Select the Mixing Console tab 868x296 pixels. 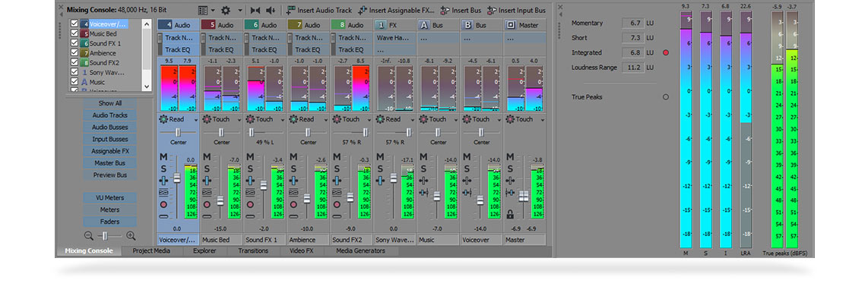tap(89, 251)
